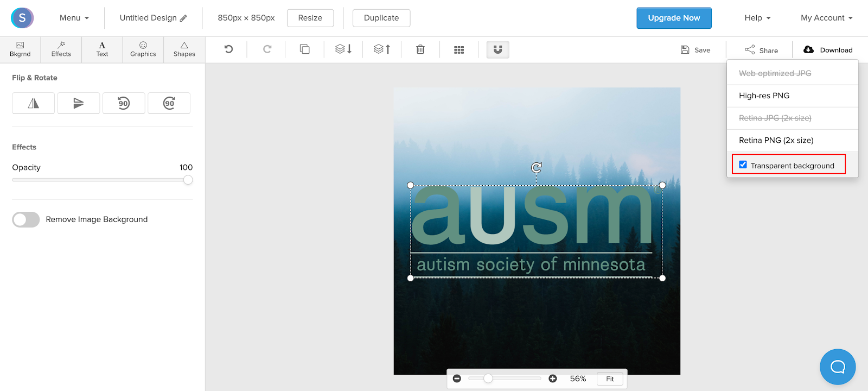Zoom in with the plus icon
The image size is (868, 391).
click(x=553, y=379)
